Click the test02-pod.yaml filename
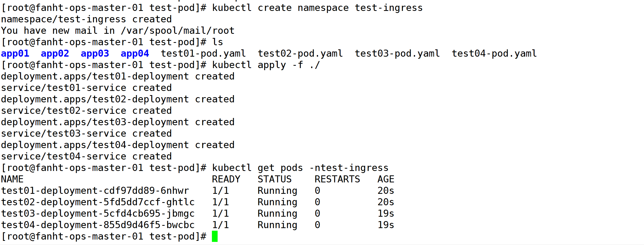644x245 pixels. click(x=300, y=54)
